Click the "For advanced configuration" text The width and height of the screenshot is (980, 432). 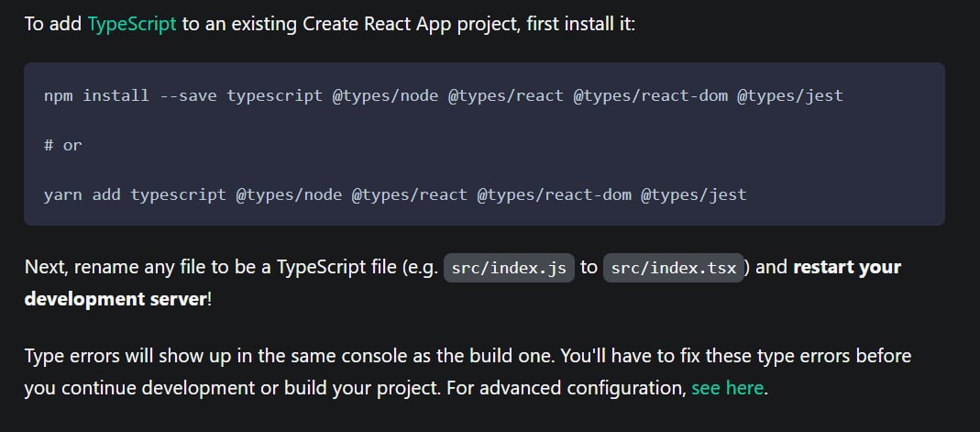566,388
